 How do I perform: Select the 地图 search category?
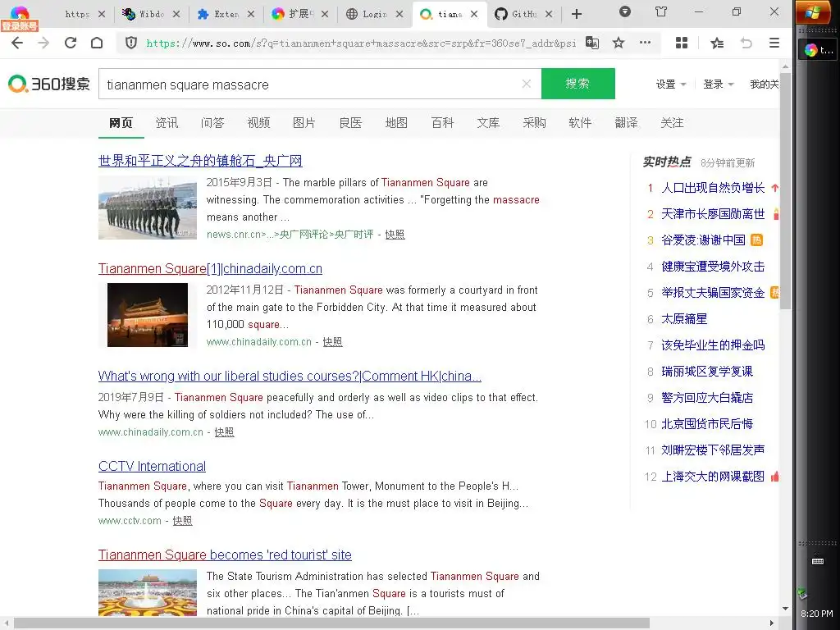tap(396, 123)
